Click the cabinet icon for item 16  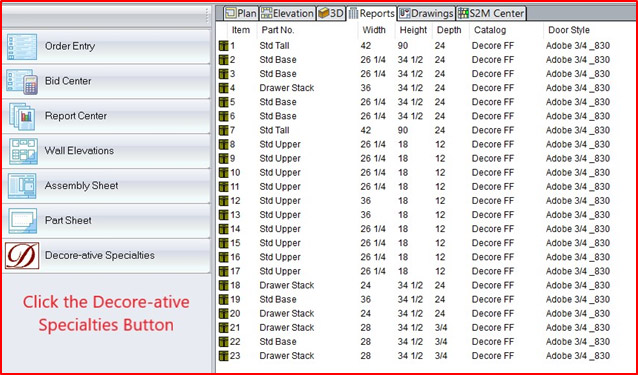223,257
